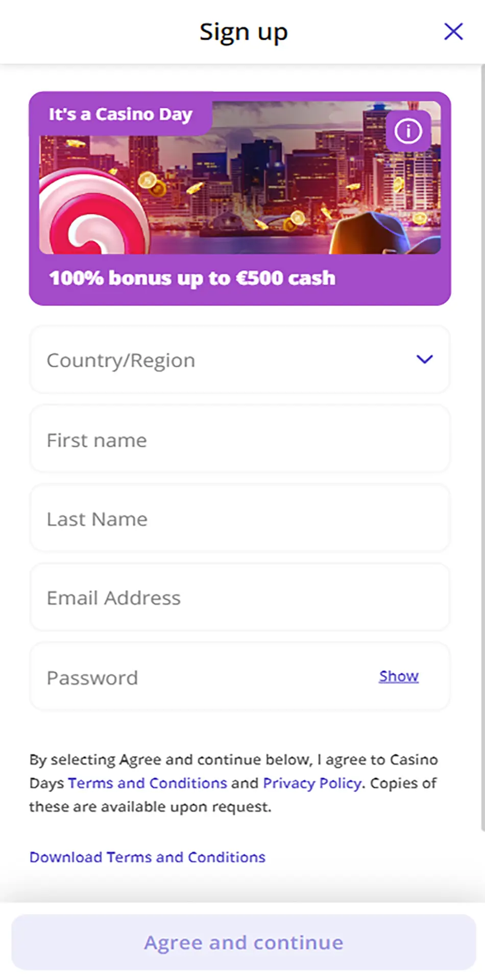Click into the Last Name field

pos(239,519)
